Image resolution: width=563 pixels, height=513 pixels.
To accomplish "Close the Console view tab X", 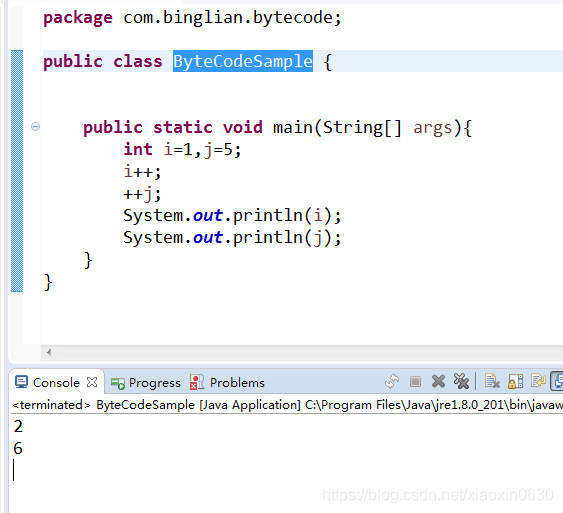I will (92, 382).
